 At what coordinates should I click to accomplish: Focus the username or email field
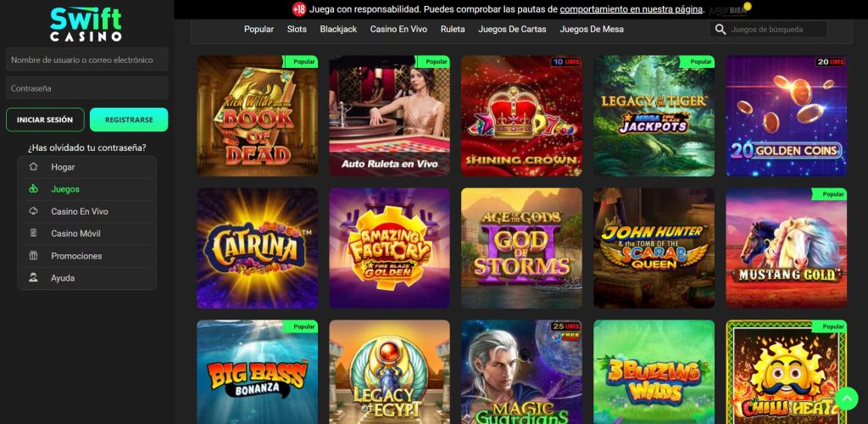click(87, 59)
